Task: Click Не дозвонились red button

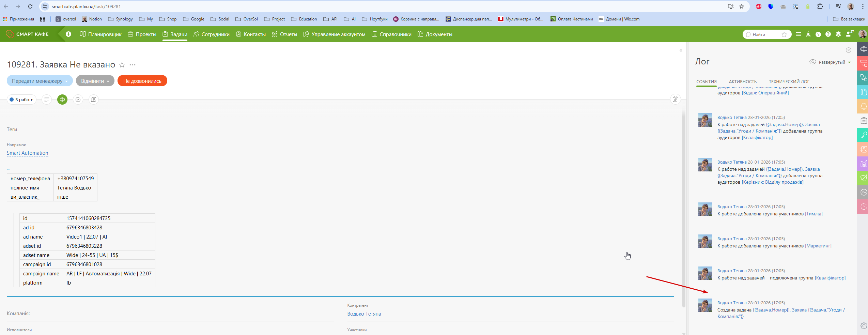Action: (142, 81)
